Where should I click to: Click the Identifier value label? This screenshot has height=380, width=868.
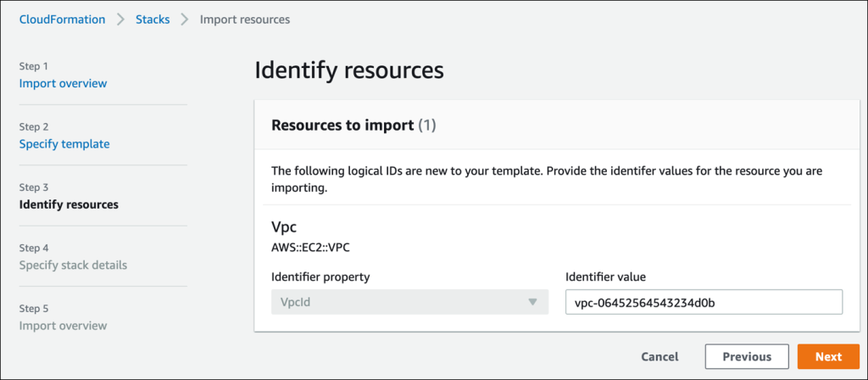[x=605, y=277]
